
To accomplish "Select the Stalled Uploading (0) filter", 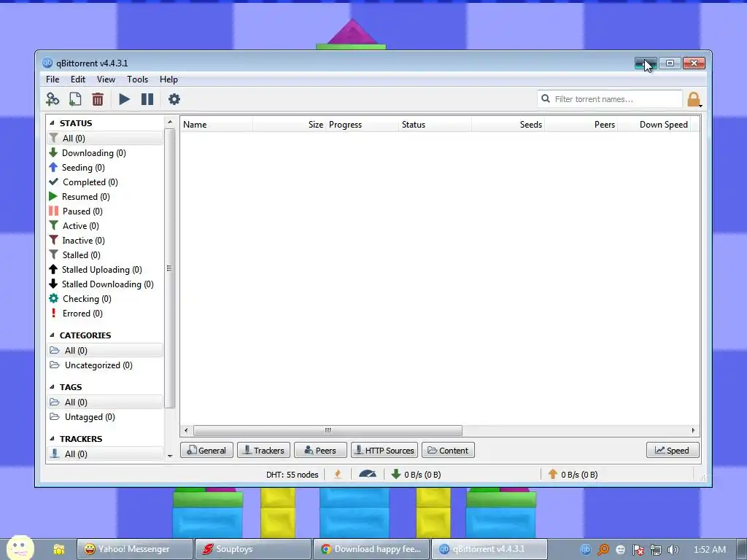I will pos(105,270).
